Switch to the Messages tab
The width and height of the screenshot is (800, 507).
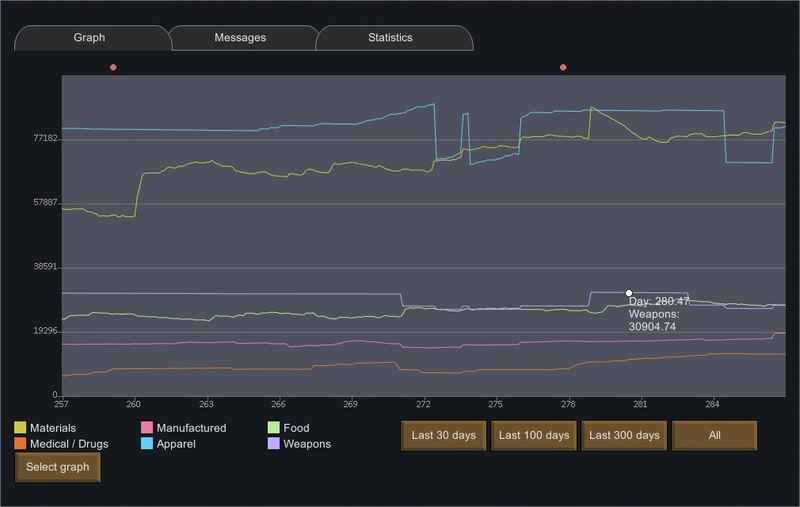[x=240, y=38]
